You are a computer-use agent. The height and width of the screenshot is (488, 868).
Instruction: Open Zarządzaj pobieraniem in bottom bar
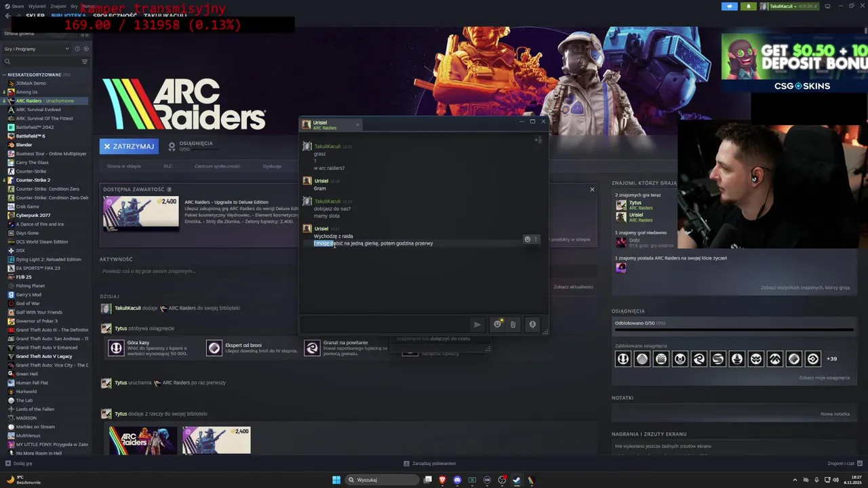tap(430, 464)
